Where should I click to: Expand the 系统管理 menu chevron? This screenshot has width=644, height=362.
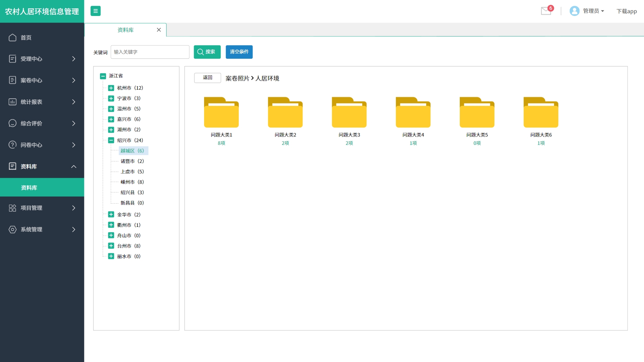click(74, 229)
